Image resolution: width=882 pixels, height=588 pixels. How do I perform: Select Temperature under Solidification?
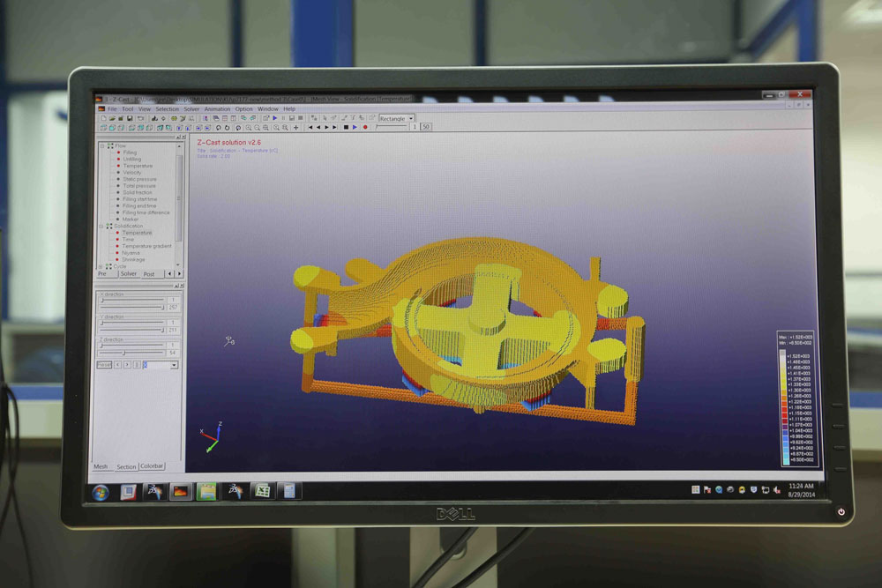coord(137,233)
